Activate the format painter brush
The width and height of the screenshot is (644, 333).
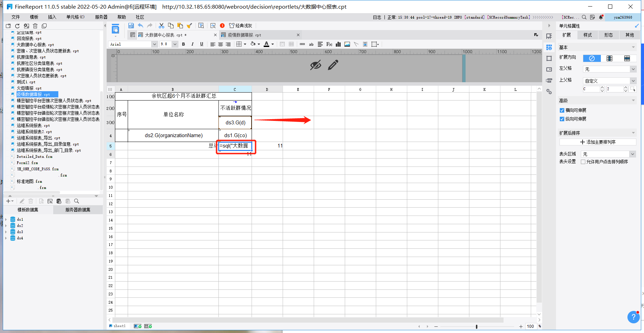(x=189, y=26)
